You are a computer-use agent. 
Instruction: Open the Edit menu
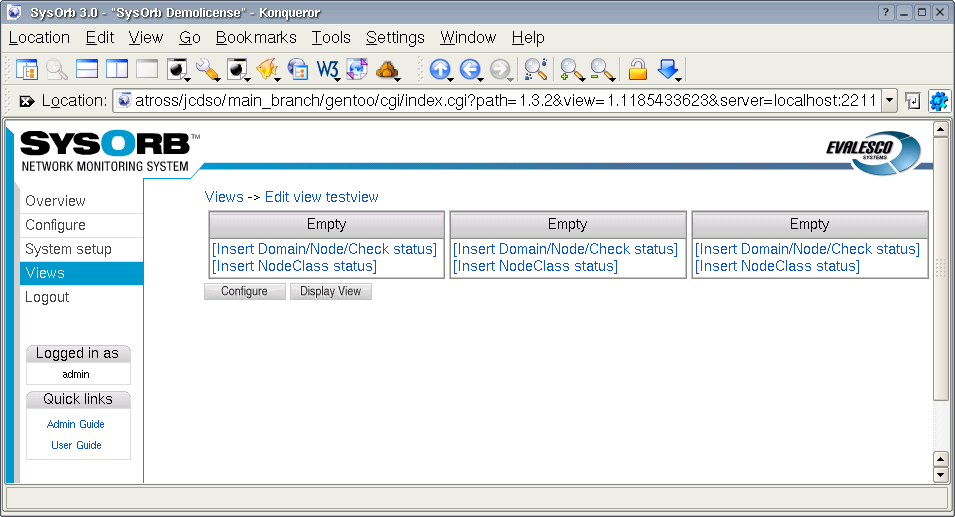(x=100, y=38)
